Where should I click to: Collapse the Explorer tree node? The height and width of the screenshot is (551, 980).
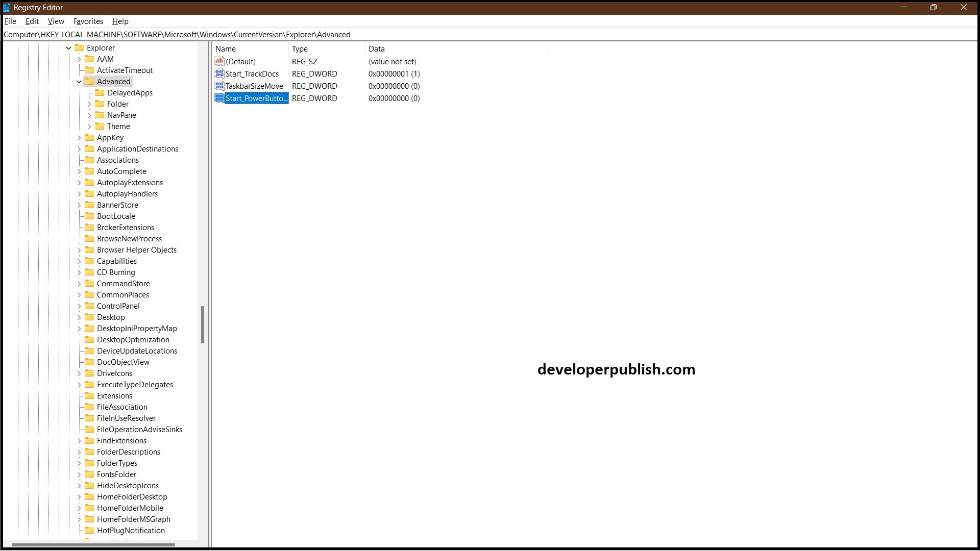coord(68,47)
